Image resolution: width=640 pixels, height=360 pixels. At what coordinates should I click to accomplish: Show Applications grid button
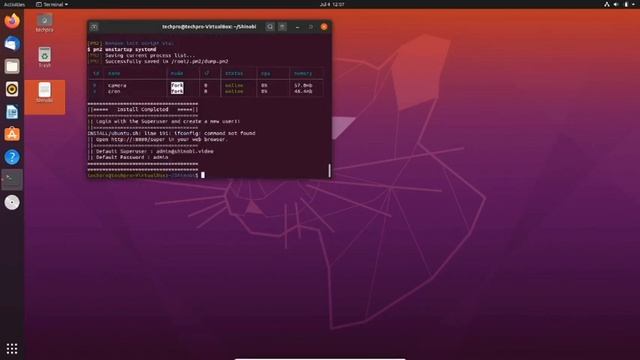click(x=12, y=349)
